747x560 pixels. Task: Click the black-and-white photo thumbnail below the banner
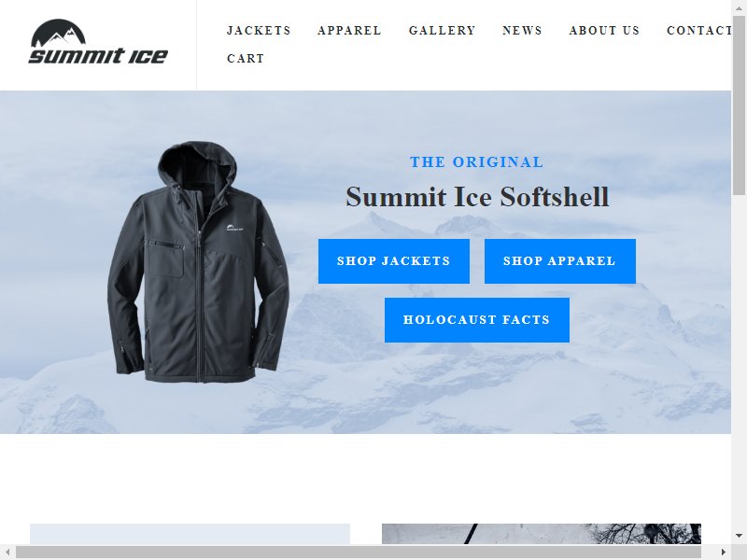(542, 534)
